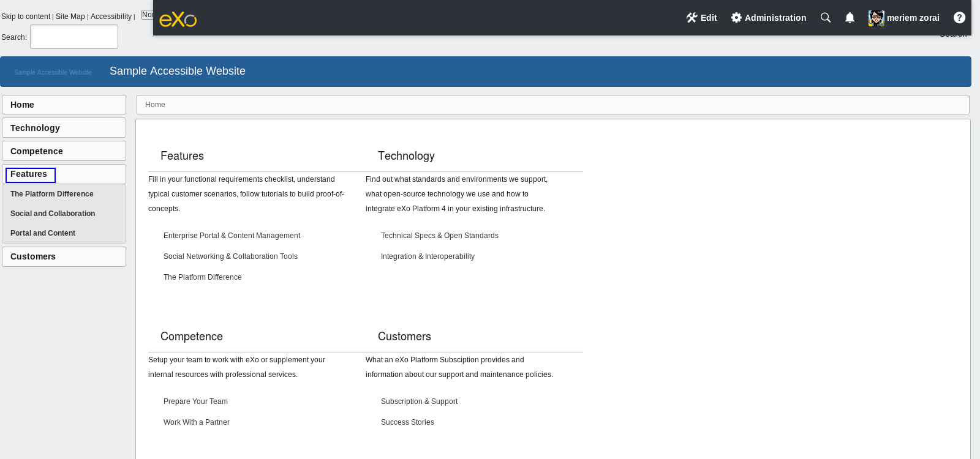Select Competence in the side navigation
980x459 pixels.
click(64, 151)
